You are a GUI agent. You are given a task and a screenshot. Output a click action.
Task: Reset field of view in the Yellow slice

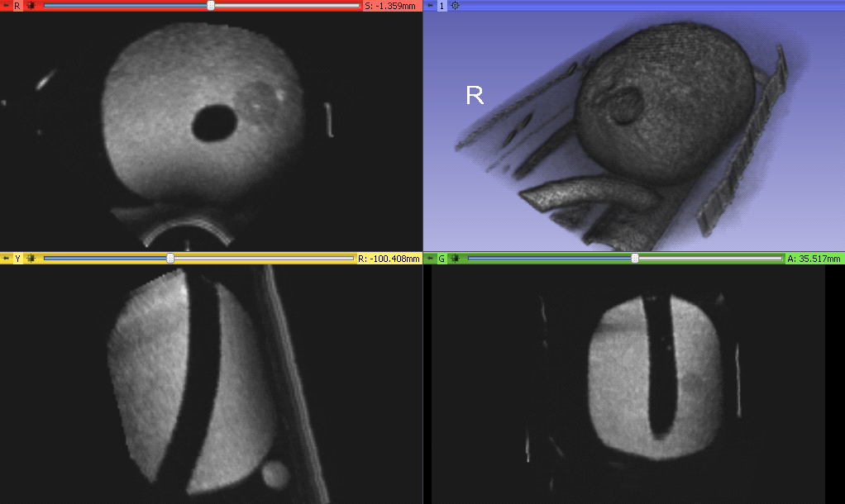pos(31,259)
